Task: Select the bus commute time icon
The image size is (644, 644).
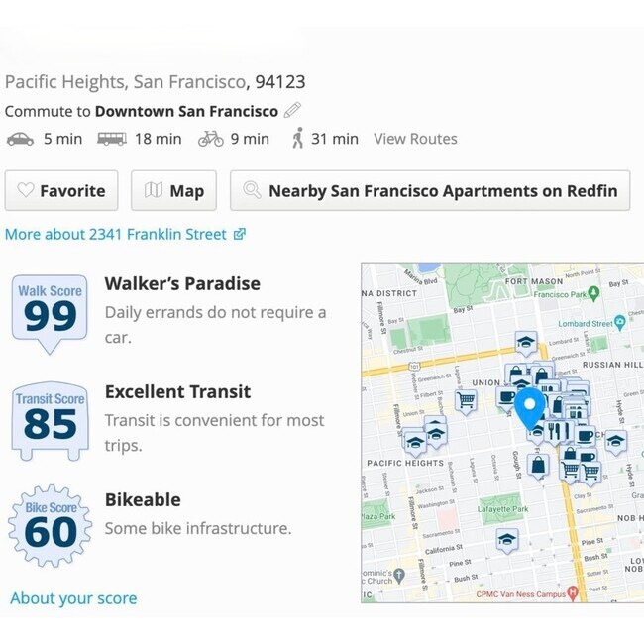Action: [111, 139]
